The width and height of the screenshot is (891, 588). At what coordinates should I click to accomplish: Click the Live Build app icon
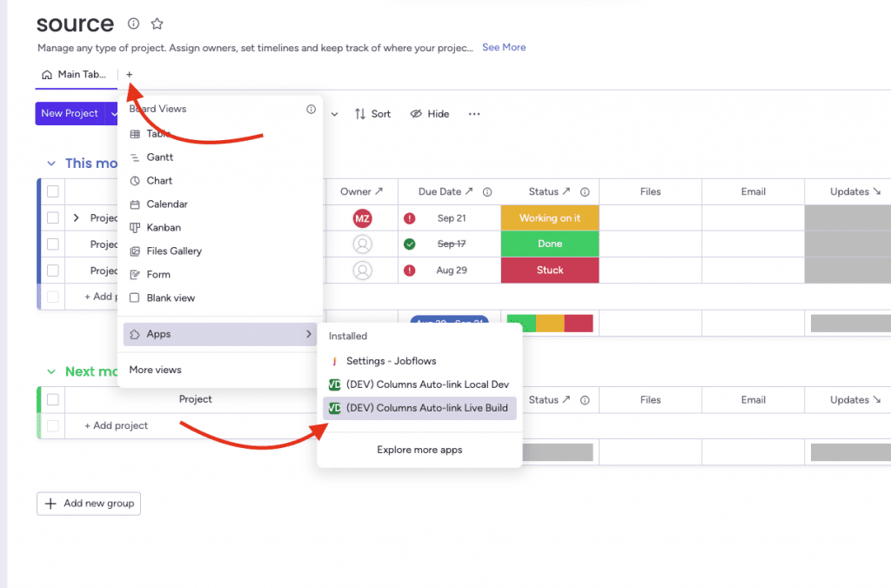(335, 408)
